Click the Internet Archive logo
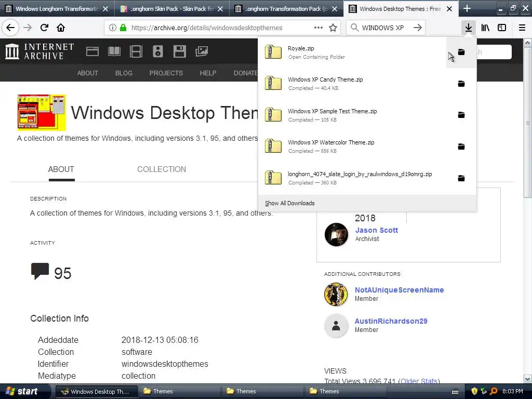The height and width of the screenshot is (399, 532). 39,51
